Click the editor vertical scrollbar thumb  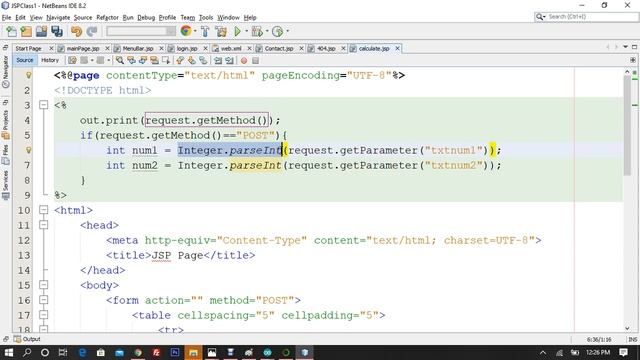coord(627,126)
